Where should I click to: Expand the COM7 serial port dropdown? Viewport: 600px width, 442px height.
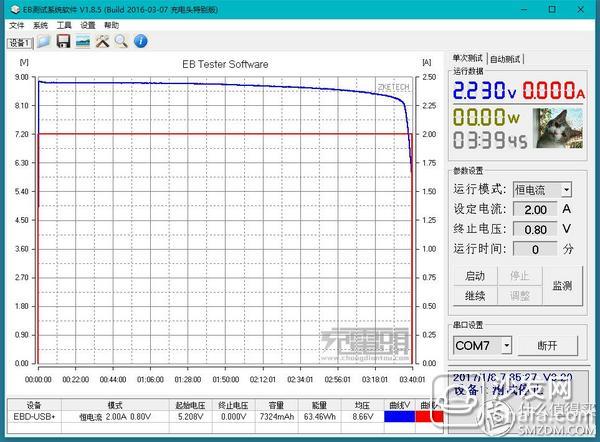[x=506, y=346]
